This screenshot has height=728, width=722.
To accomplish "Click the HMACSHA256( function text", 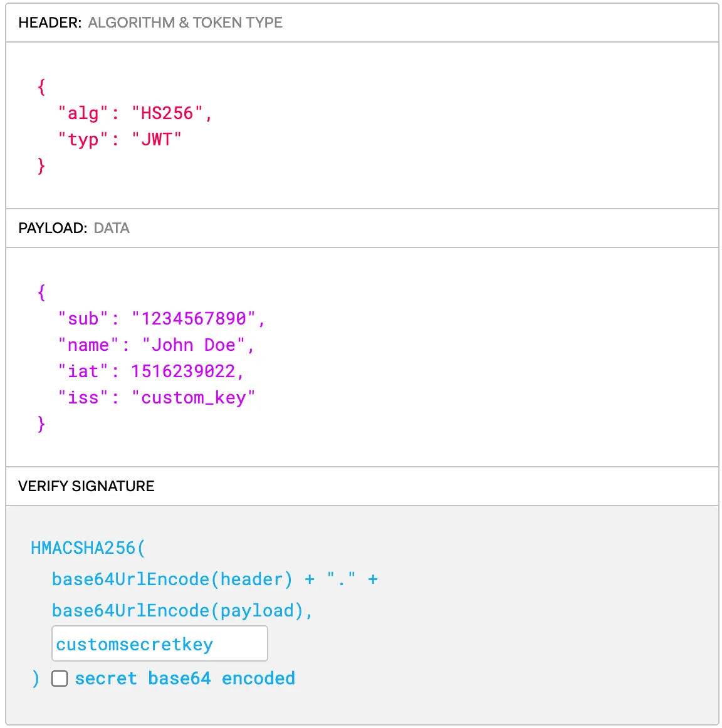I will click(x=88, y=548).
